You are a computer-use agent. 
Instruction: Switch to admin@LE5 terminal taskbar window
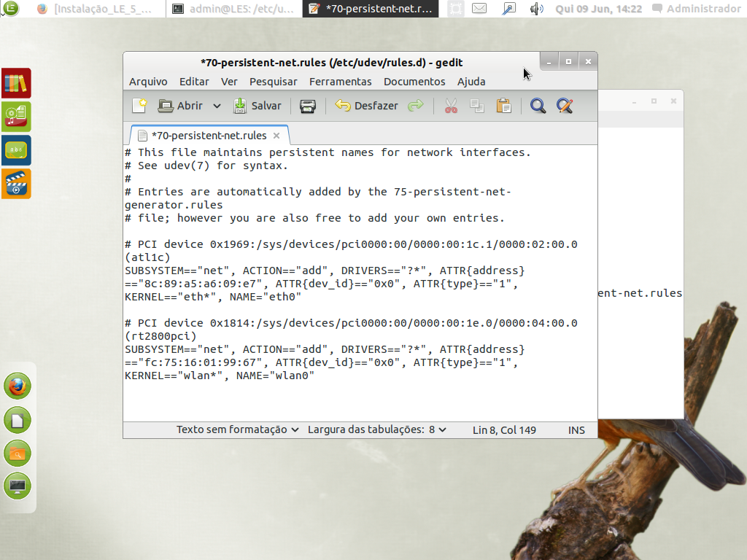coord(234,9)
